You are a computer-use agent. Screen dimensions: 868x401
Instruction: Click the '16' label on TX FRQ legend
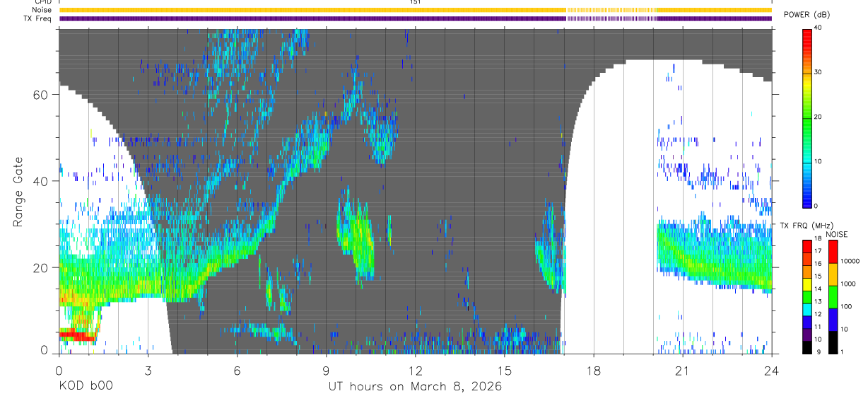(817, 263)
